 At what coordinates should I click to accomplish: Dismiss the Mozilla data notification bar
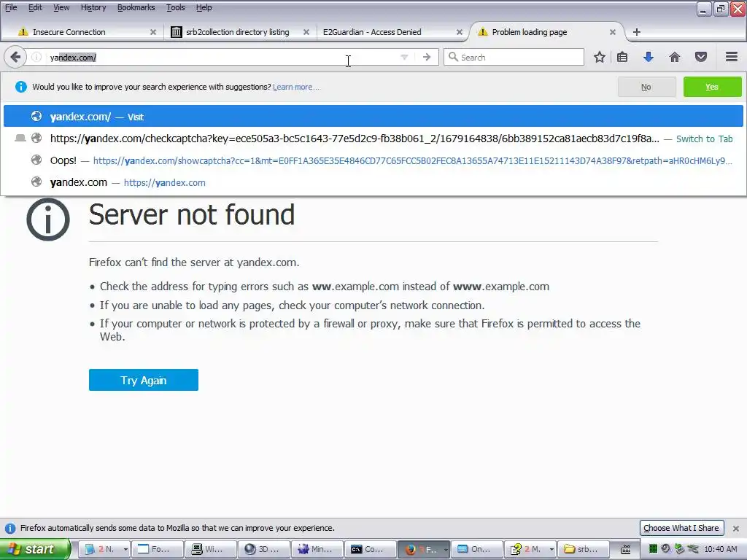coord(735,528)
